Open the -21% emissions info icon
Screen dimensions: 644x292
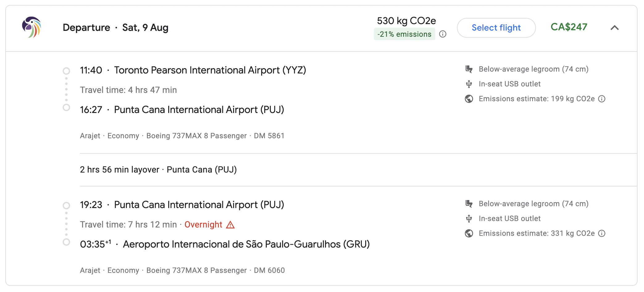[443, 34]
